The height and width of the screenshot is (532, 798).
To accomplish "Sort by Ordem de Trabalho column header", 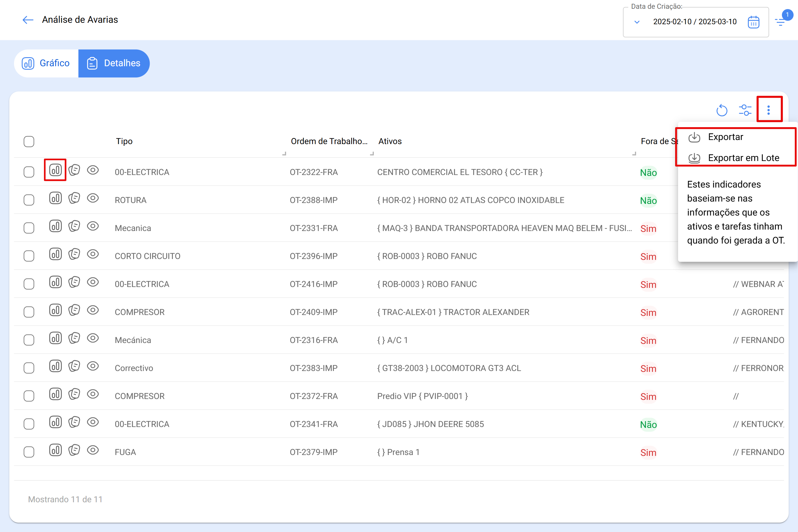I will 329,141.
